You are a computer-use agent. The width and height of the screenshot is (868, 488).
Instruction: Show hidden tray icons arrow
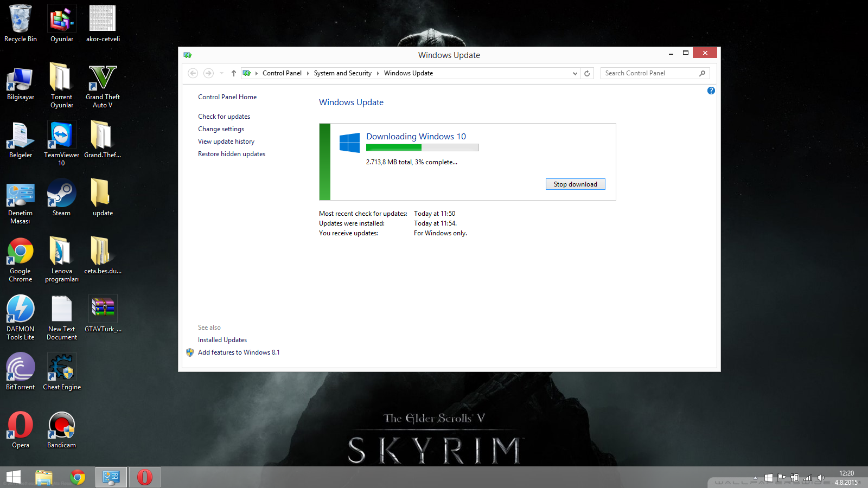pyautogui.click(x=755, y=478)
